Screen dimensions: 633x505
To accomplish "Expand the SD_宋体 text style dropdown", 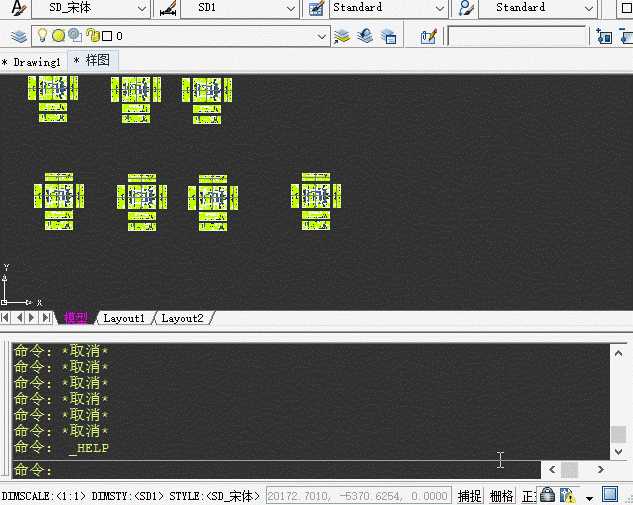I will pyautogui.click(x=142, y=8).
